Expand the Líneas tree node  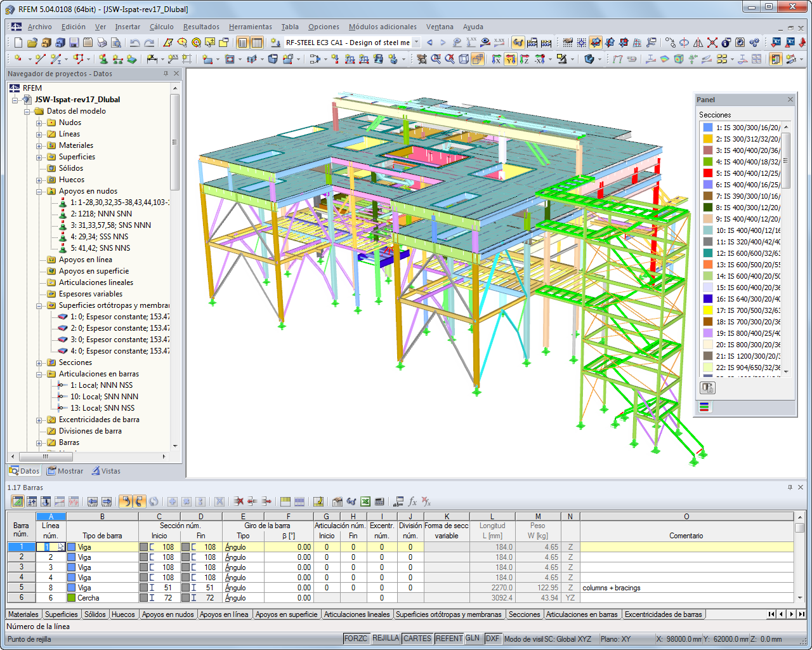point(39,135)
